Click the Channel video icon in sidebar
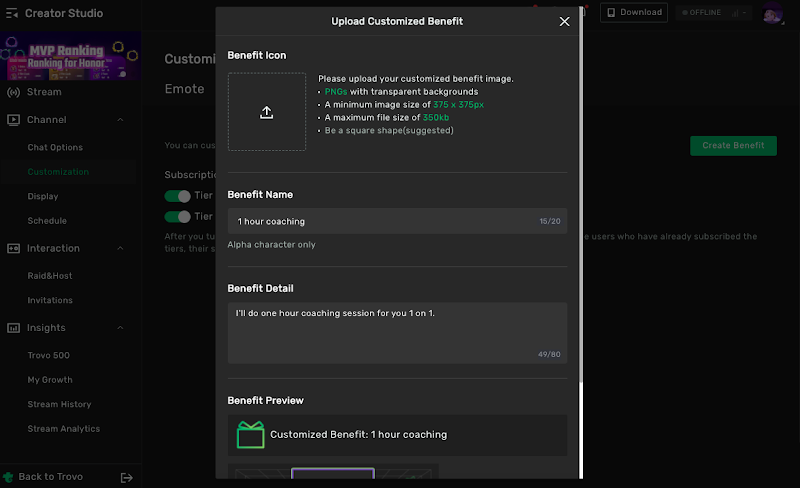Screen dimensions: 800x488 click(x=13, y=120)
